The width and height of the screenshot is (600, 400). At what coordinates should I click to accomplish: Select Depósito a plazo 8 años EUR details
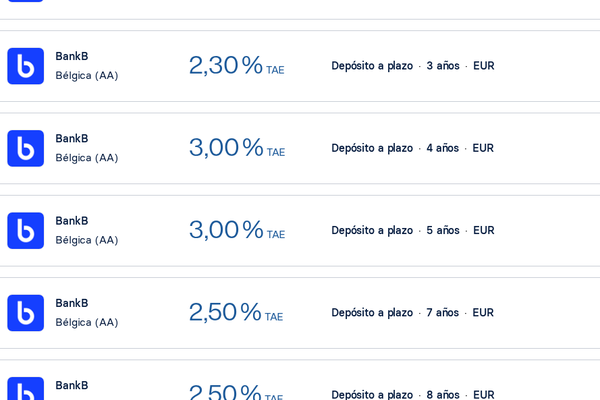413,394
